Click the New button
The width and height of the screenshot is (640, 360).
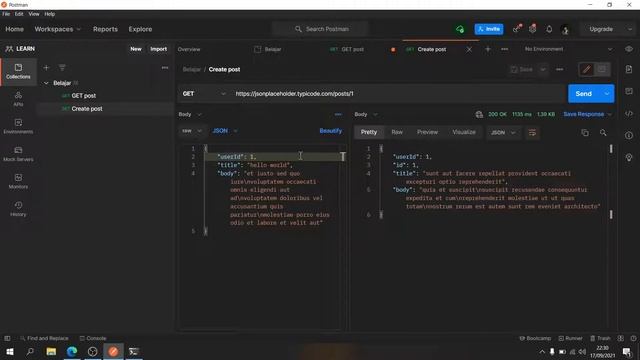pos(136,49)
